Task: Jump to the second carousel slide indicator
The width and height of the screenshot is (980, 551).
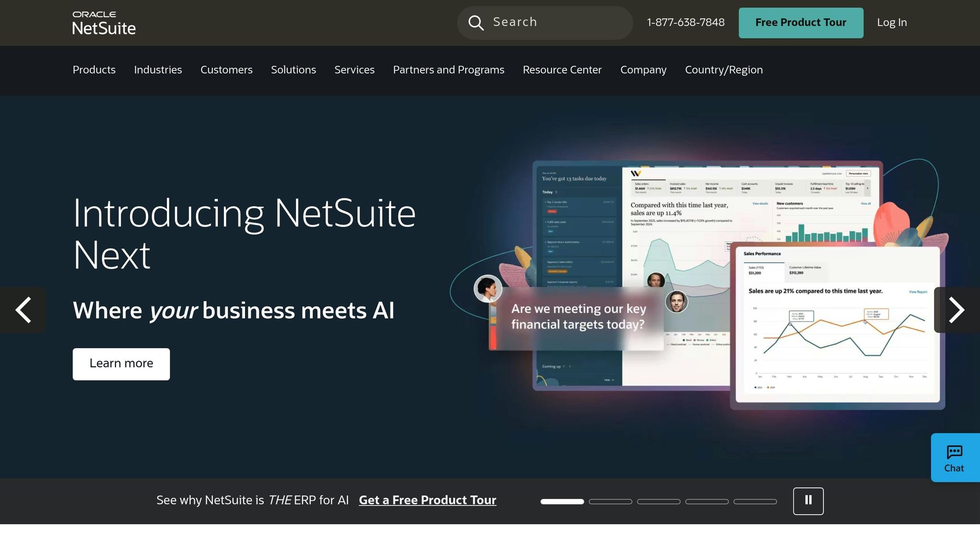Action: [611, 501]
